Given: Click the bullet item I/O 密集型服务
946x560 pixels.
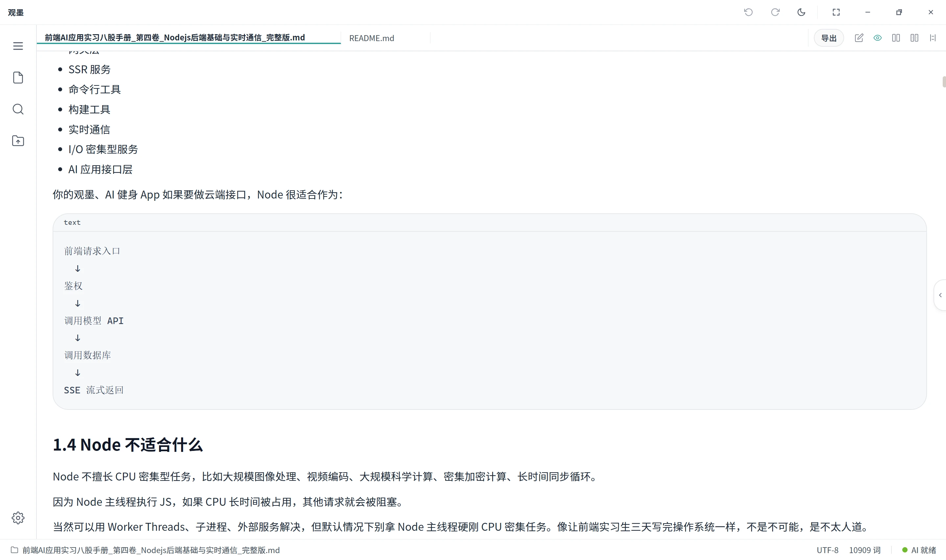Looking at the screenshot, I should click(103, 150).
